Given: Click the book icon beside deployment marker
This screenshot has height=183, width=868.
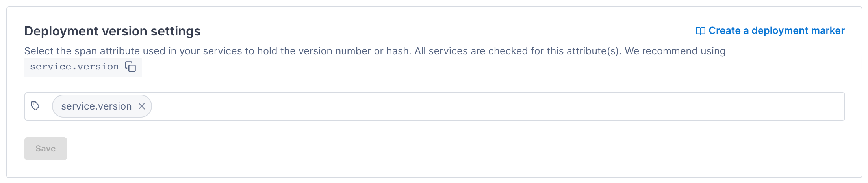Looking at the screenshot, I should point(700,31).
